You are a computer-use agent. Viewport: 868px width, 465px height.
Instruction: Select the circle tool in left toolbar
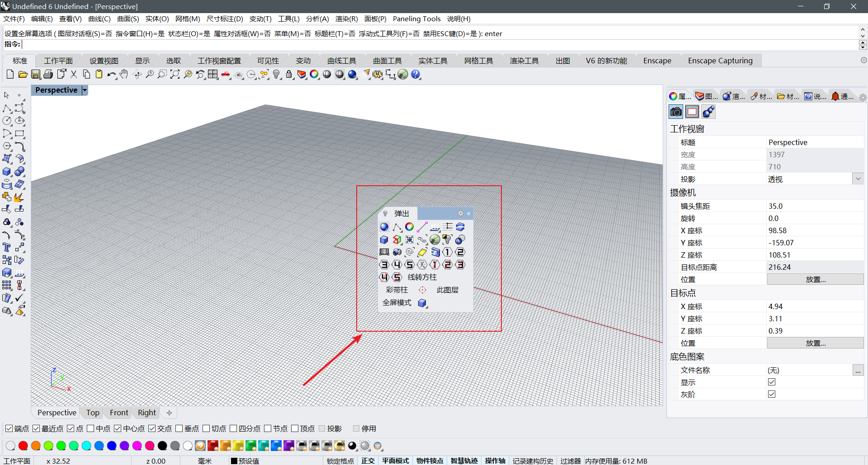(7, 121)
